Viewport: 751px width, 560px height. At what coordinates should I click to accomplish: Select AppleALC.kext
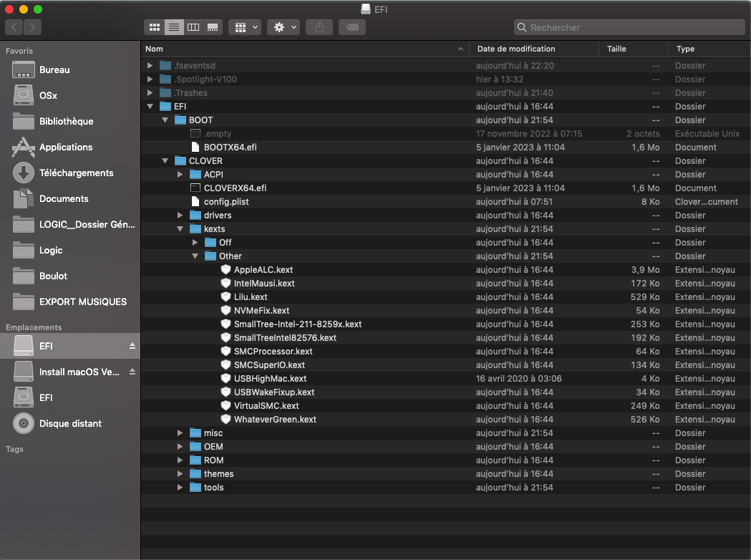click(x=445, y=270)
